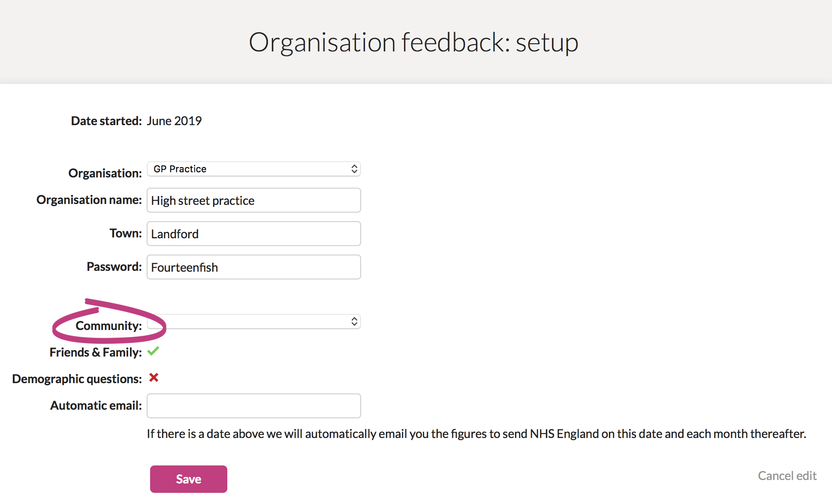The image size is (832, 504).
Task: Click the Password label
Action: tap(114, 267)
